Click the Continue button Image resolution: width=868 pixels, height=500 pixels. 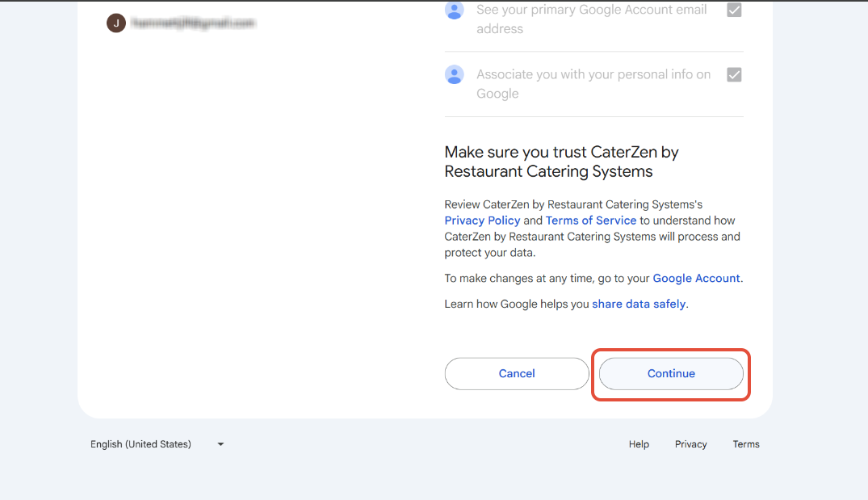click(x=671, y=374)
